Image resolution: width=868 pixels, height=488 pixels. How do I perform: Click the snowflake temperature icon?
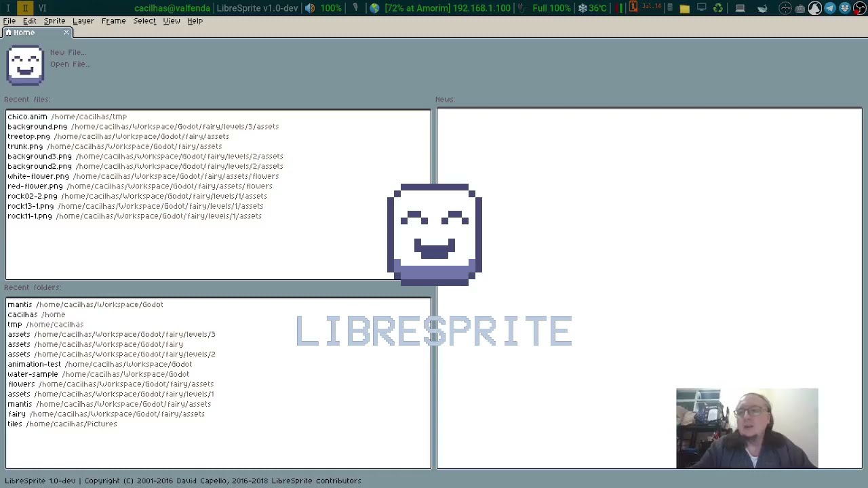pyautogui.click(x=583, y=8)
